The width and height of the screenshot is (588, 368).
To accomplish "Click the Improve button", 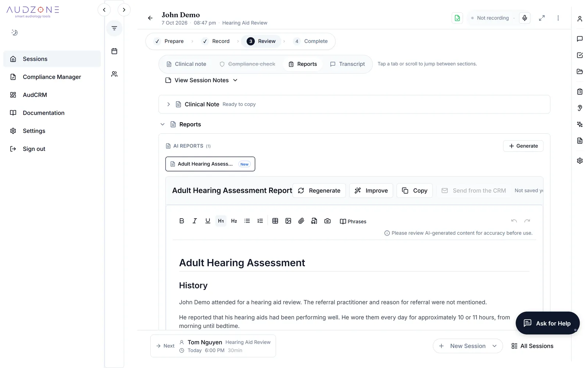I will (x=371, y=191).
